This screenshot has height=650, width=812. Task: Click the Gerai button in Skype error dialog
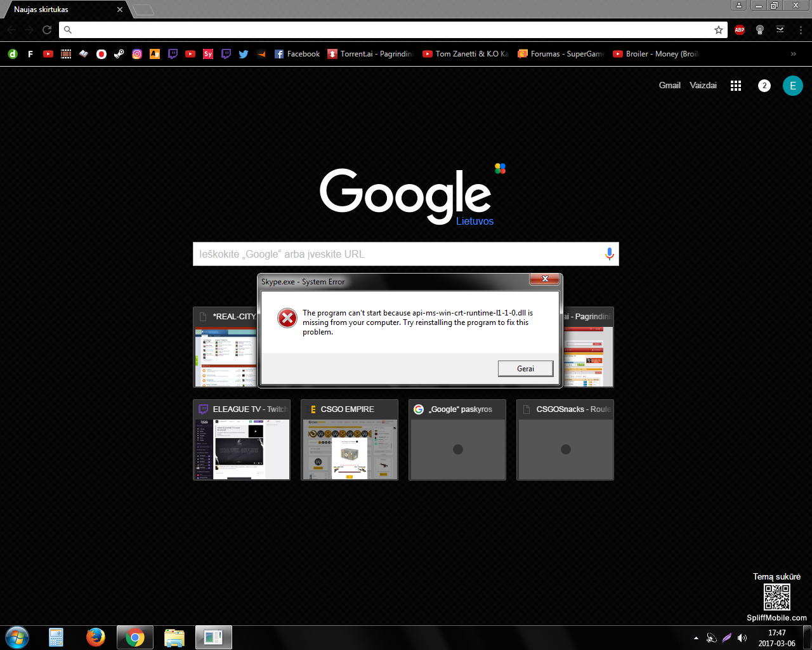click(x=525, y=368)
